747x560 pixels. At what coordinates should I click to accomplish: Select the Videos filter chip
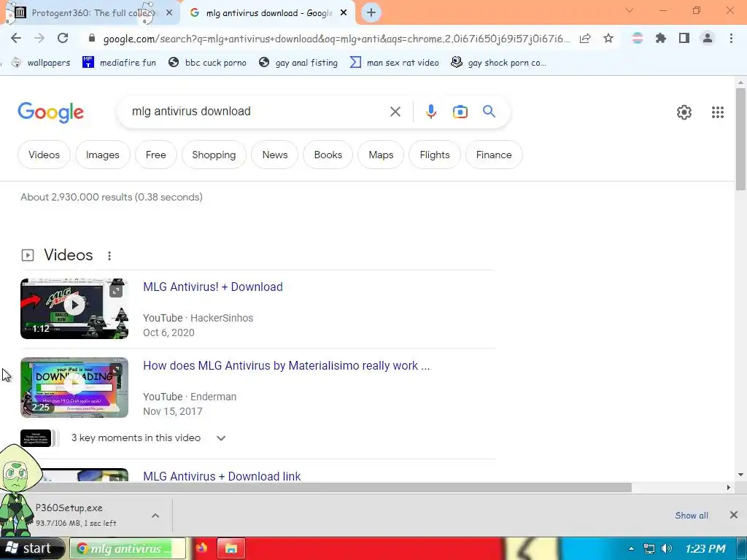click(44, 155)
